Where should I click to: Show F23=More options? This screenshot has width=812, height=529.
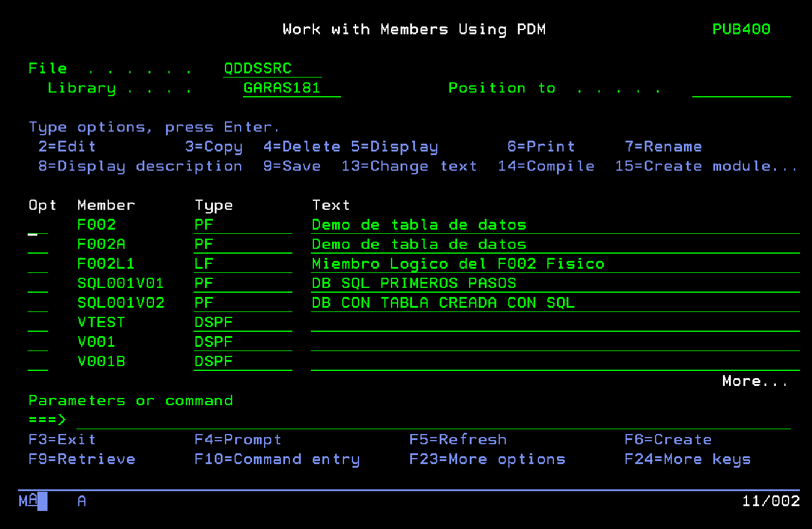(x=487, y=460)
